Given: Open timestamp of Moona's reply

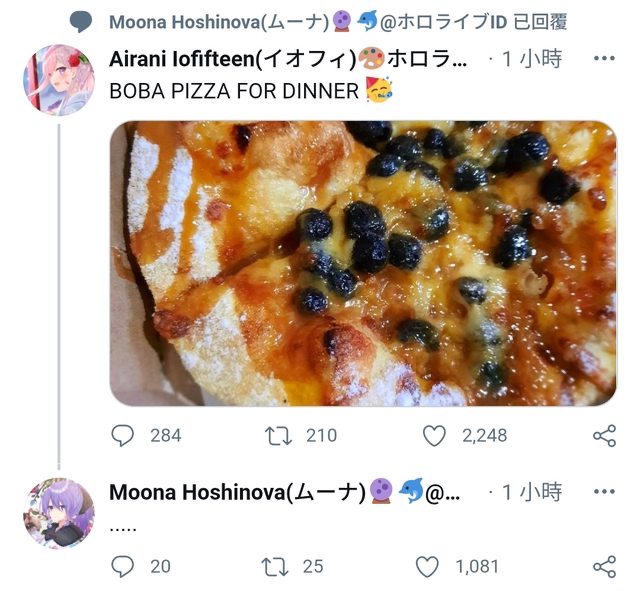Looking at the screenshot, I should point(530,492).
